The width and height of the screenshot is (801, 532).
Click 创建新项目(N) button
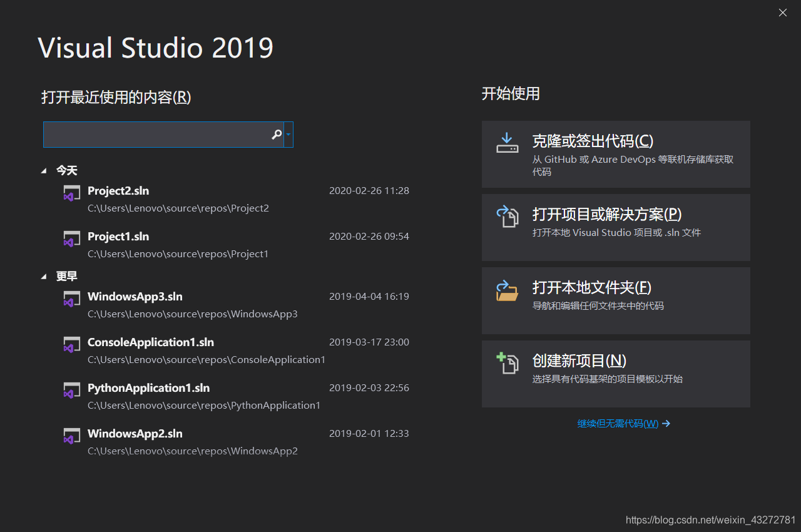(616, 374)
